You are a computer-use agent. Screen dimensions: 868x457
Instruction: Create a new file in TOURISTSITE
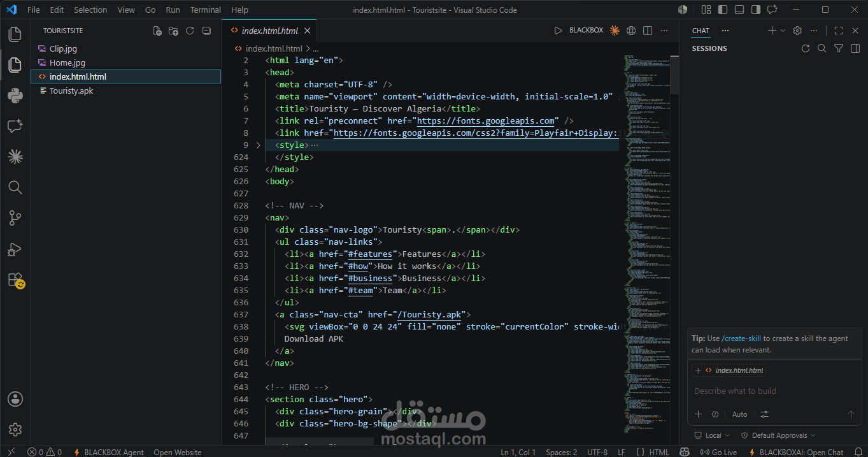coord(157,31)
